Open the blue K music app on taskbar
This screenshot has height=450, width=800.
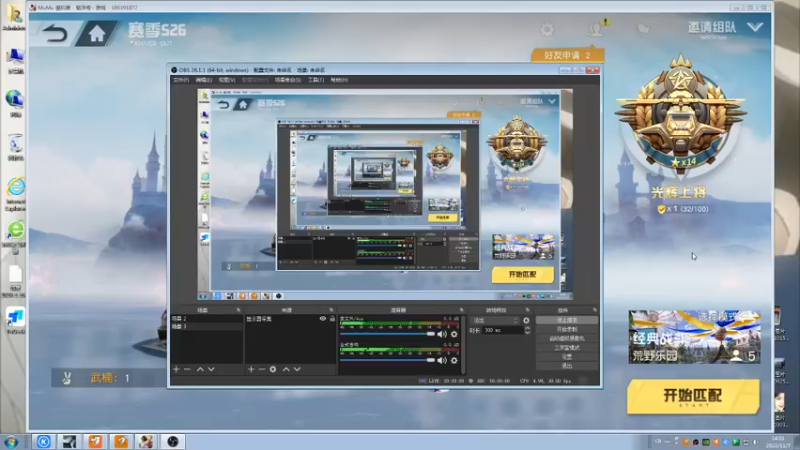(43, 441)
